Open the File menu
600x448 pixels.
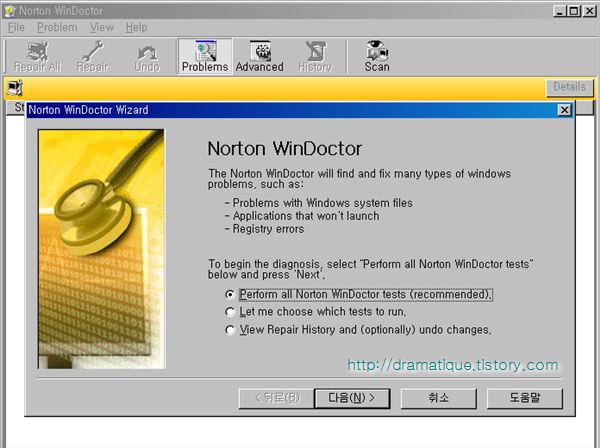16,28
